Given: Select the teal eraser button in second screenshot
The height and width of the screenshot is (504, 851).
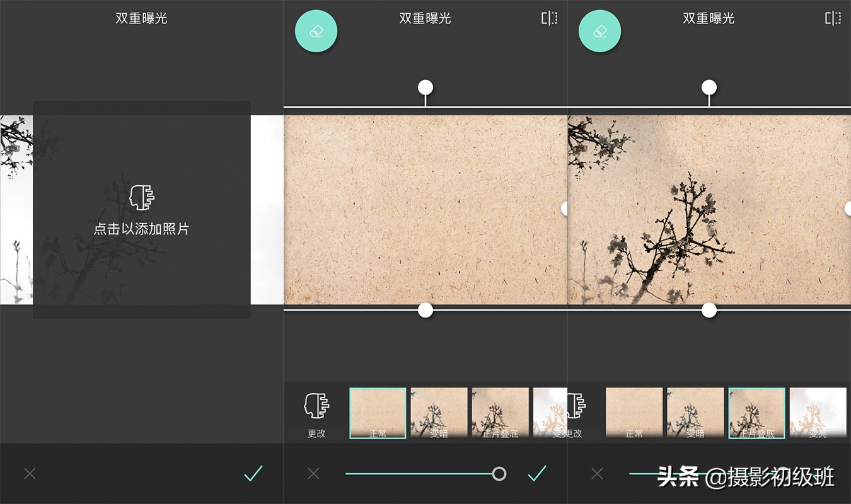Looking at the screenshot, I should (316, 31).
